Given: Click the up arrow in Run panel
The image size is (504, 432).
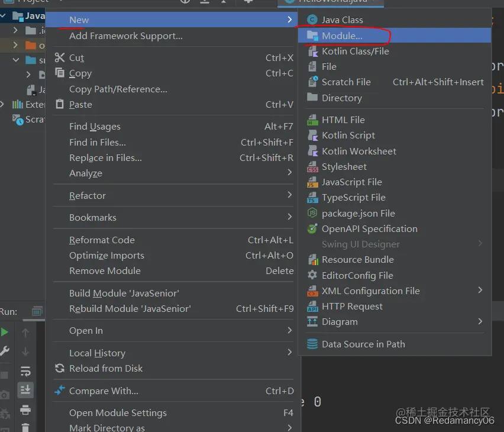Looking at the screenshot, I should pyautogui.click(x=25, y=333).
